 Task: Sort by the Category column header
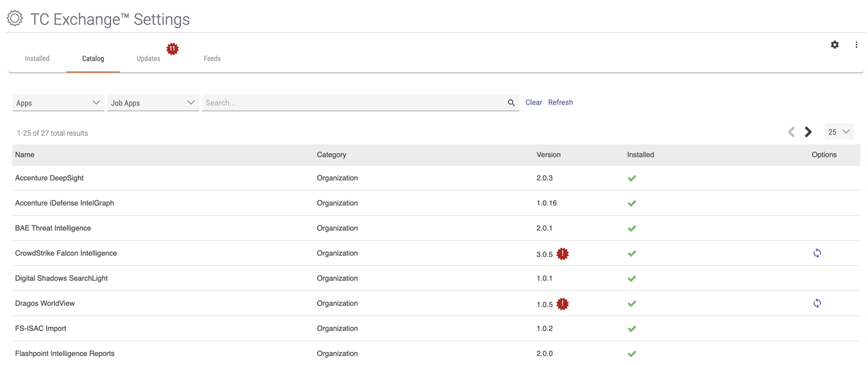(331, 155)
